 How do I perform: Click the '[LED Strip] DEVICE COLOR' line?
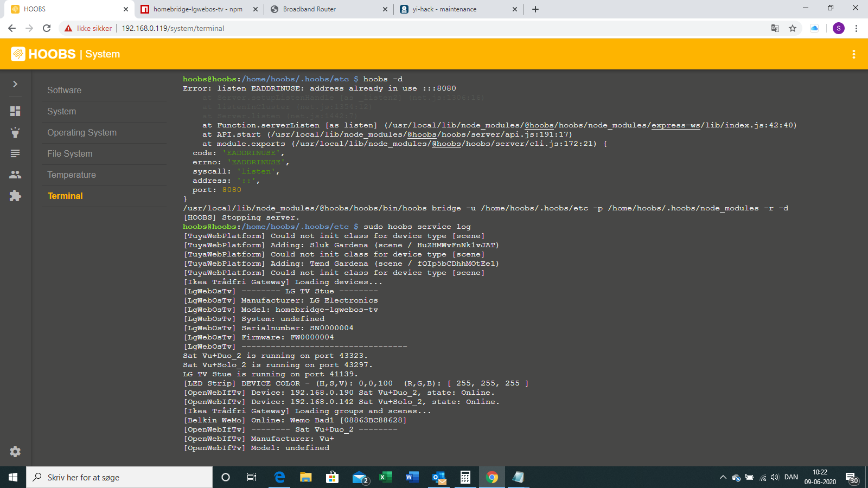click(x=355, y=383)
